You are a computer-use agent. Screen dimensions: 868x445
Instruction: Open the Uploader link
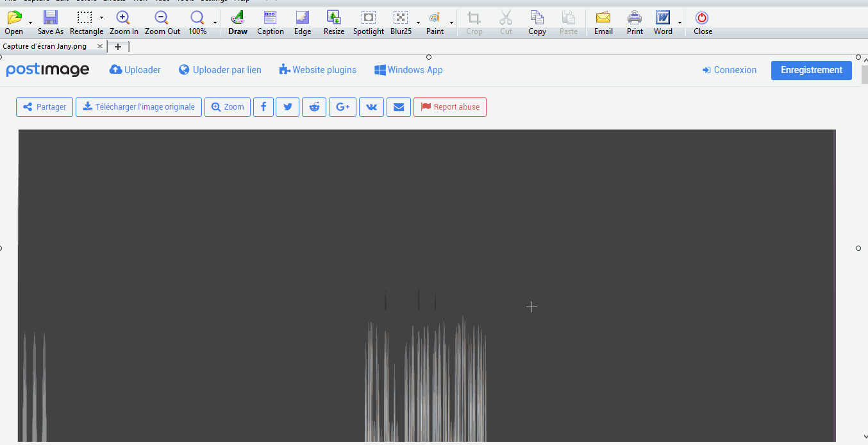coord(135,70)
